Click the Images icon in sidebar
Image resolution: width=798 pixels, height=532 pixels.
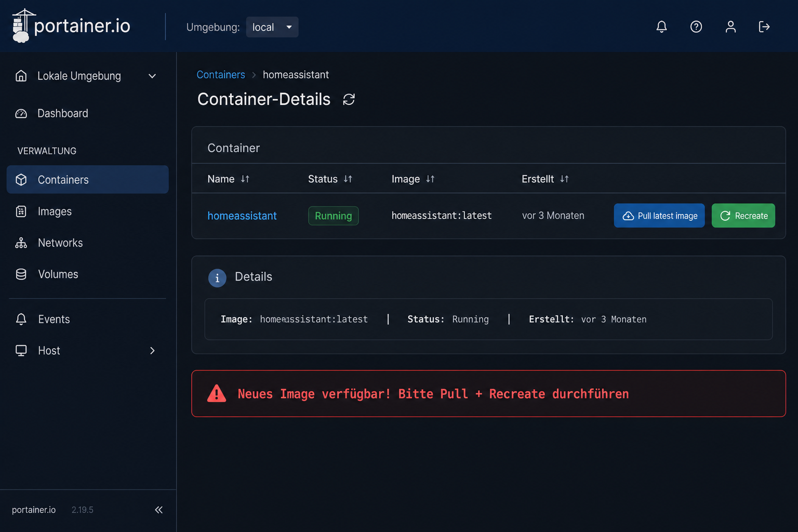click(21, 211)
